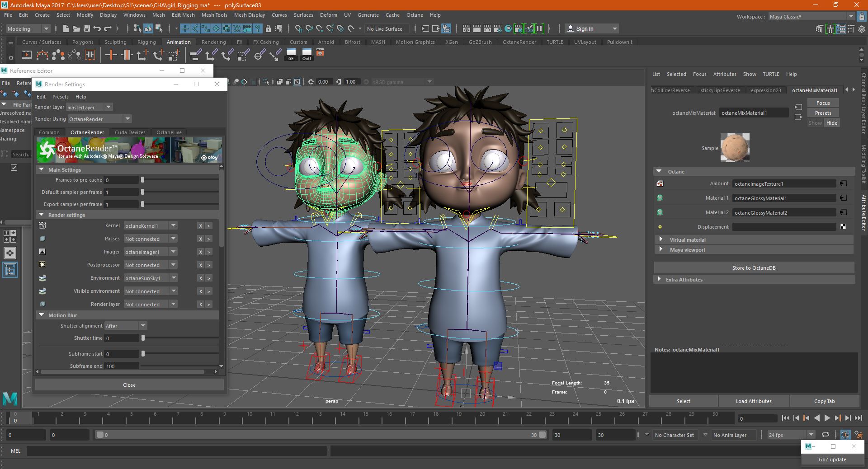
Task: Switch to the Cuda Devices tab
Action: 130,132
